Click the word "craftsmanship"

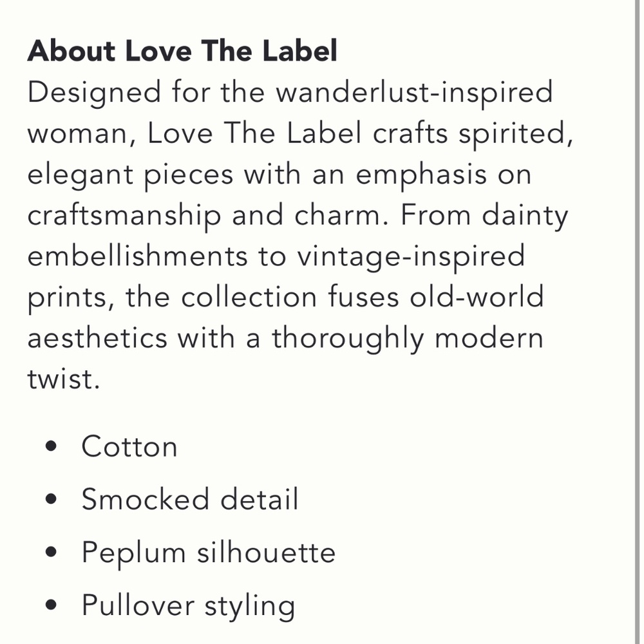point(124,217)
